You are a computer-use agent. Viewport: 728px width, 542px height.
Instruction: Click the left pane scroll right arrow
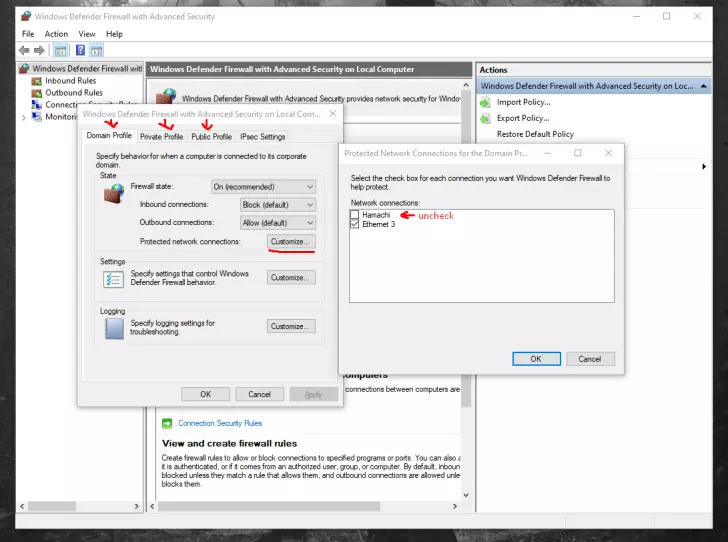[x=136, y=506]
